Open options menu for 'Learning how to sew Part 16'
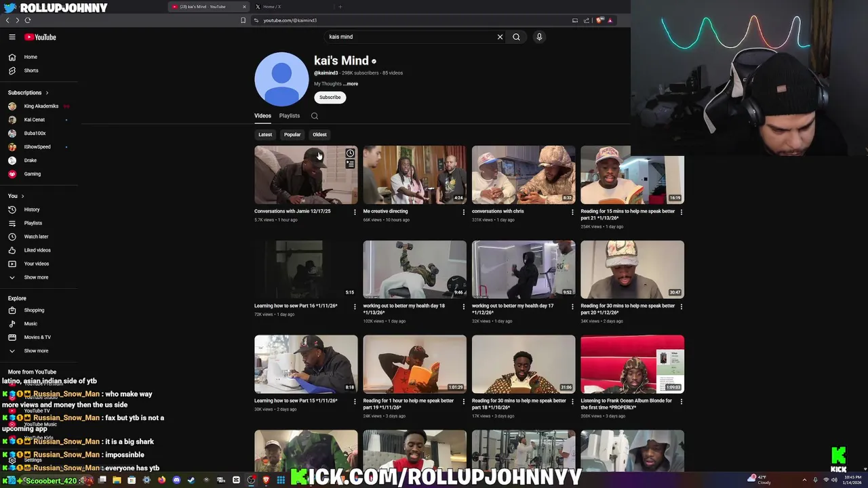 [355, 307]
